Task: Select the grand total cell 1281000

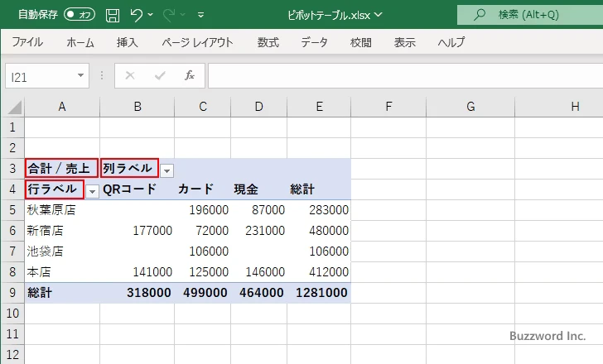Action: [319, 293]
